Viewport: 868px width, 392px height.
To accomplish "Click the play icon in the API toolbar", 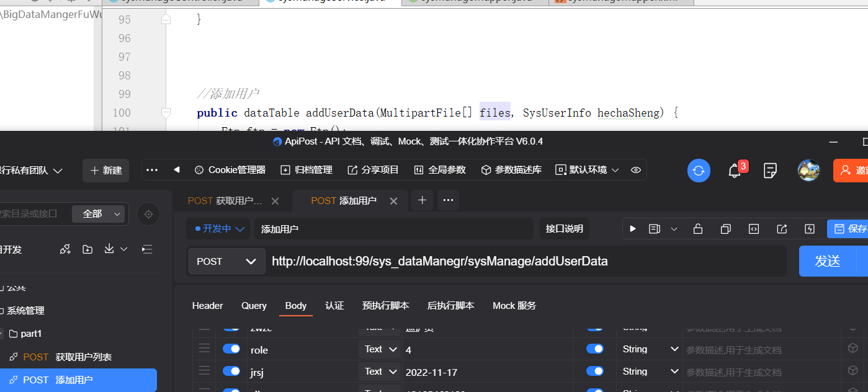I will (x=633, y=229).
